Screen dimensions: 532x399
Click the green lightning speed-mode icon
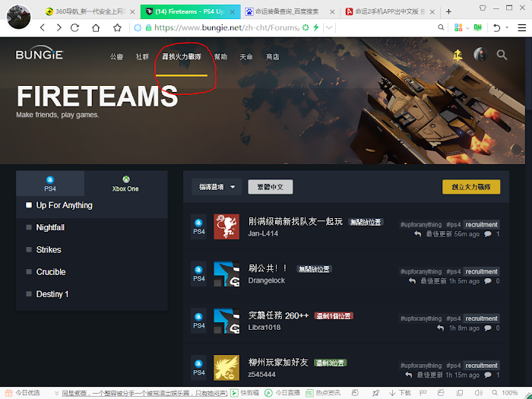[316, 27]
